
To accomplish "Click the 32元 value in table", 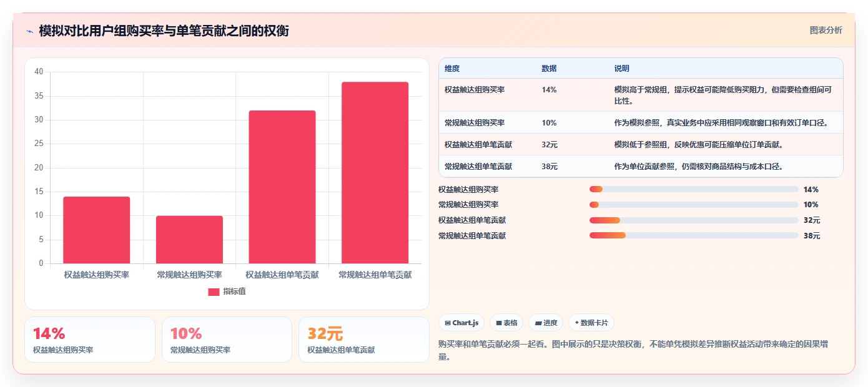I will (550, 145).
